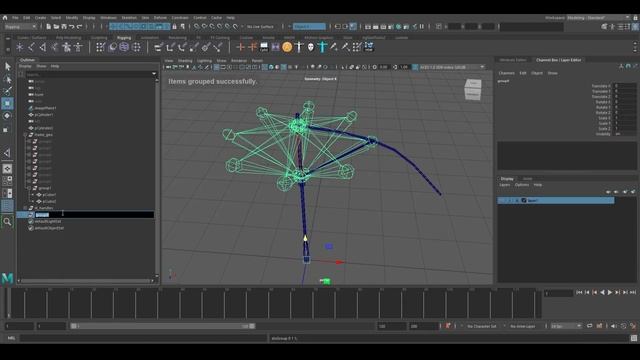The height and width of the screenshot is (360, 640).
Task: Click the Translate X value field
Action: tap(625, 86)
